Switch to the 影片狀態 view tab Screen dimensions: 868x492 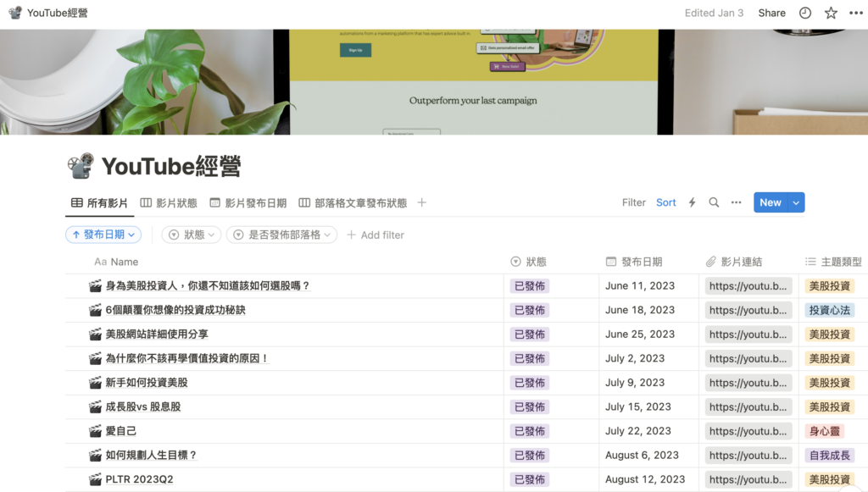(169, 203)
